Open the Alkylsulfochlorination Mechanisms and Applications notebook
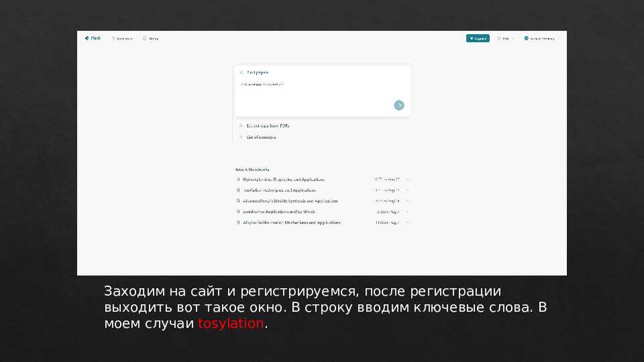 click(291, 223)
